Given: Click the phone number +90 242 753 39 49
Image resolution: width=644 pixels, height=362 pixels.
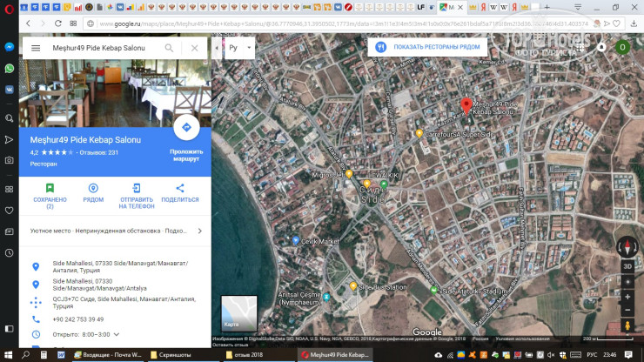Looking at the screenshot, I should 78,319.
